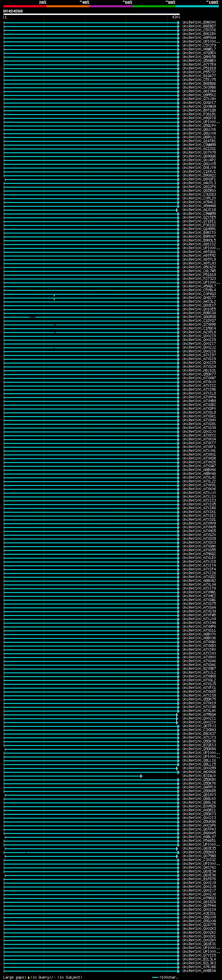222x980 pixels.
Task: Select the UniRef100_B7GES3 hit label
Action: [x=199, y=745]
